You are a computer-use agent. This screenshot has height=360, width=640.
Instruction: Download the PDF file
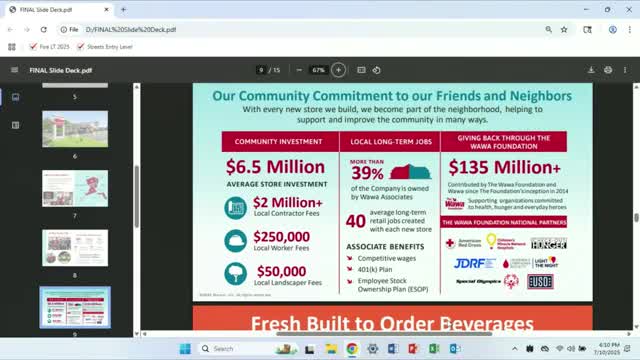(591, 70)
